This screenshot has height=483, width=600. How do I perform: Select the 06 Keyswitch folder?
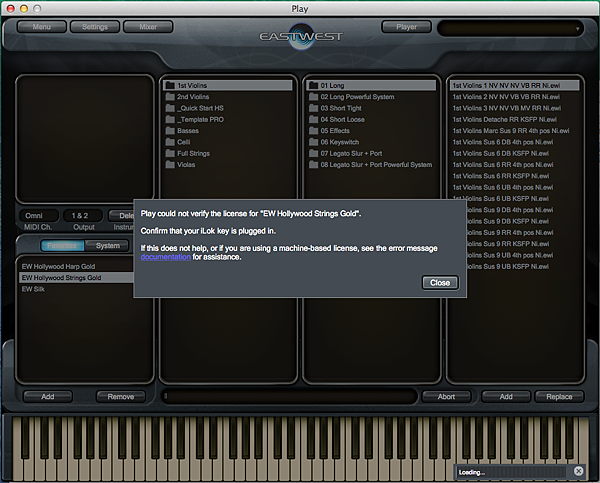[x=371, y=142]
